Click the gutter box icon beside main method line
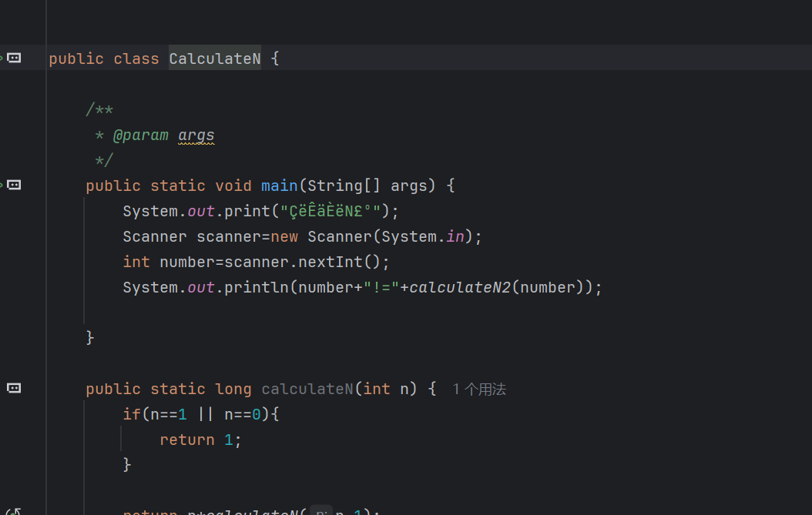The height and width of the screenshot is (515, 812). pos(14,185)
